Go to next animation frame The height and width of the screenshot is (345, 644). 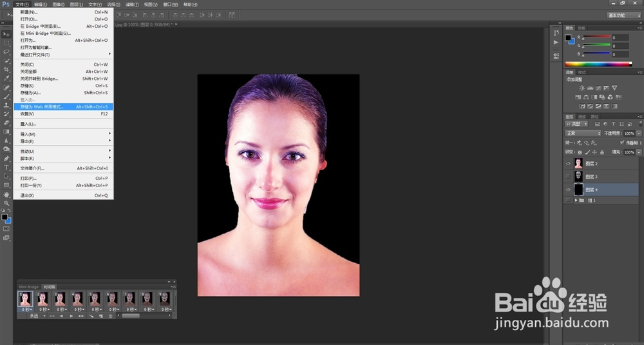pos(81,316)
